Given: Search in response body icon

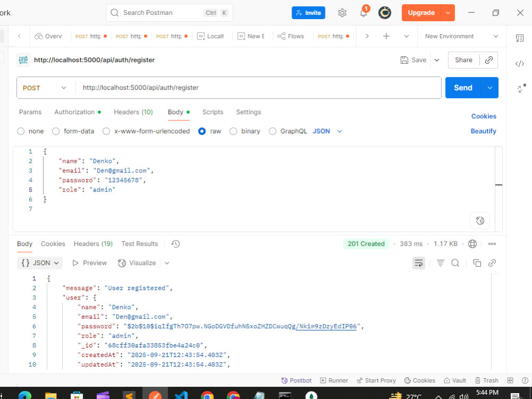Looking at the screenshot, I should pos(455,263).
